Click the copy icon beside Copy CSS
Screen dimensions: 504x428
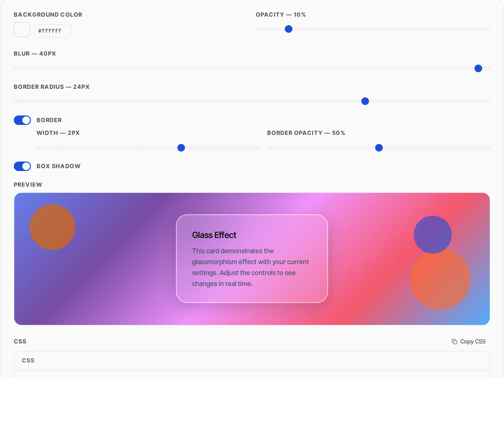coord(454,342)
